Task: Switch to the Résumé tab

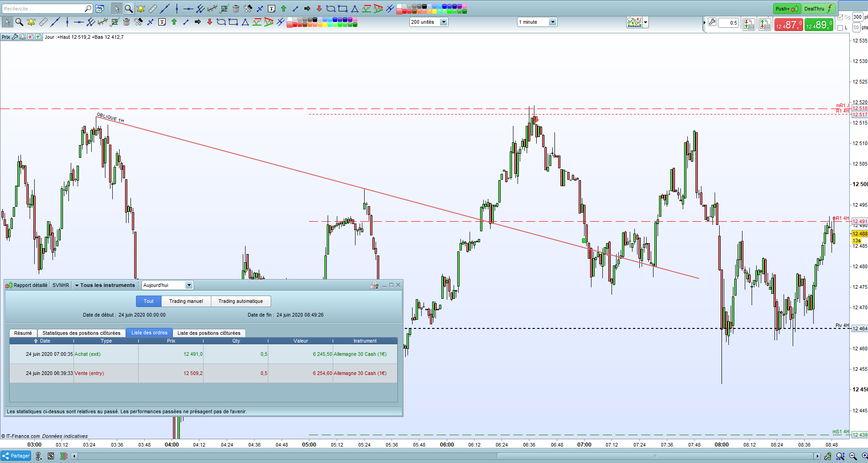Action: [x=23, y=333]
